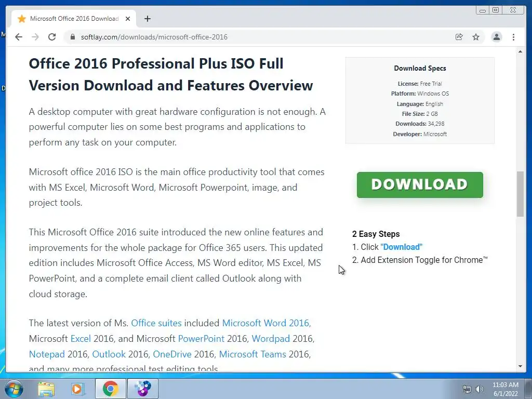
Task: Follow the Wordpad link
Action: 271,339
